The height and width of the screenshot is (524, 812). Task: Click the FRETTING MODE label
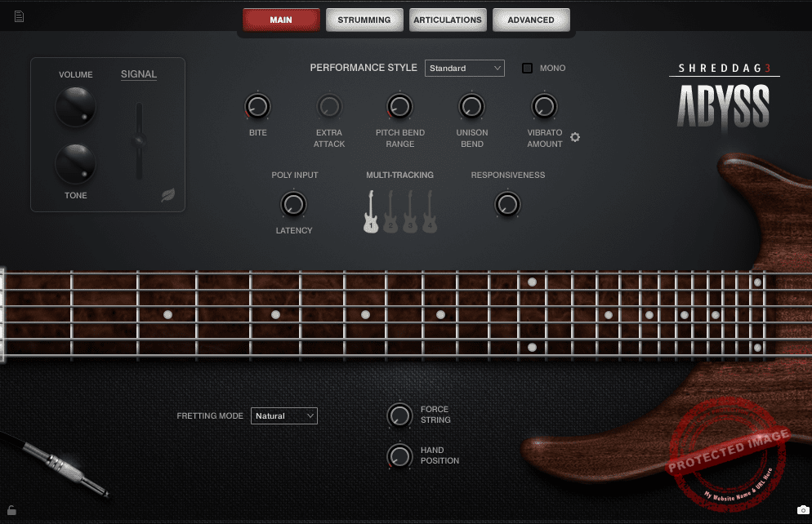pyautogui.click(x=210, y=416)
